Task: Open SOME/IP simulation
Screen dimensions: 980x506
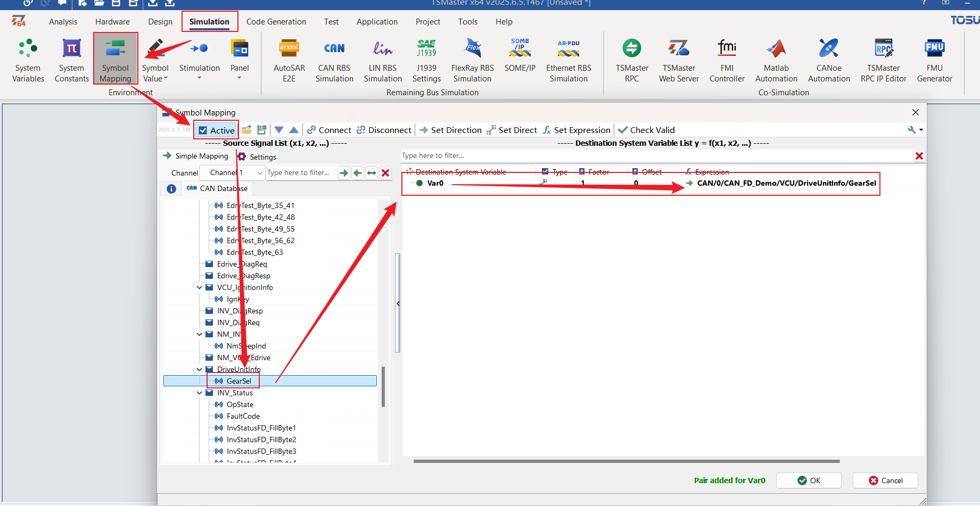Action: [x=520, y=55]
